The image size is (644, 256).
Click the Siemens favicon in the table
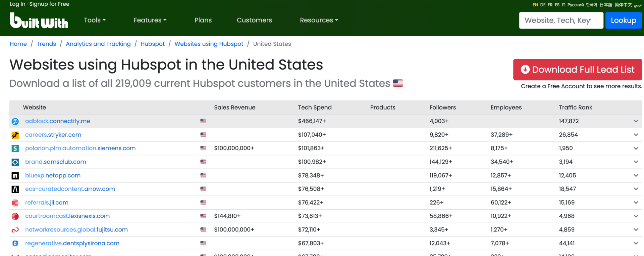(x=15, y=148)
